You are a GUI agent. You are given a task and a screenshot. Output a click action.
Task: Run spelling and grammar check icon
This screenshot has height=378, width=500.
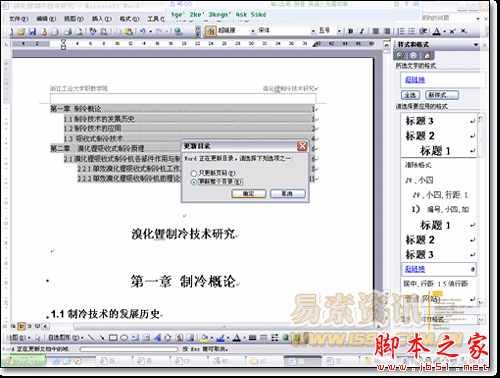(x=93, y=31)
